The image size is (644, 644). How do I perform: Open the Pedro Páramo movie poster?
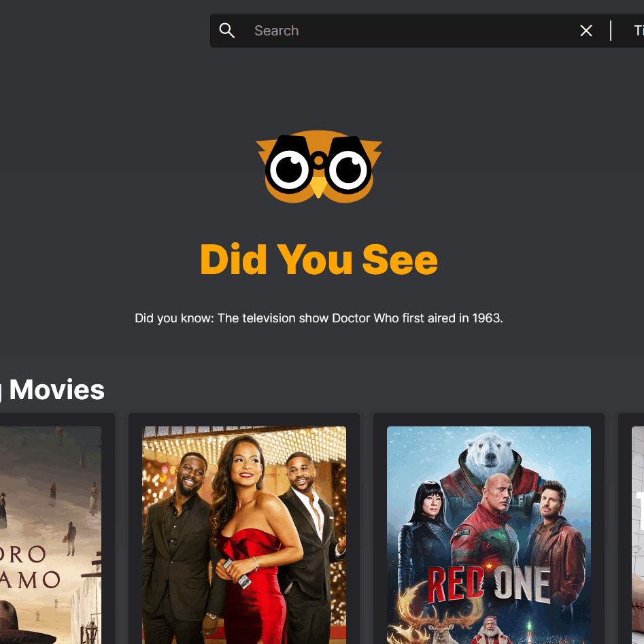point(50,535)
